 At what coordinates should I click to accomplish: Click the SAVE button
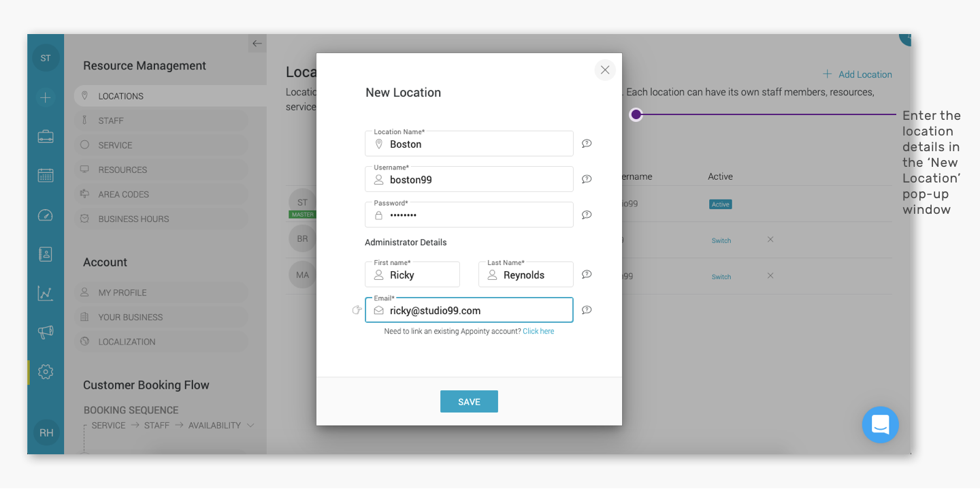469,402
